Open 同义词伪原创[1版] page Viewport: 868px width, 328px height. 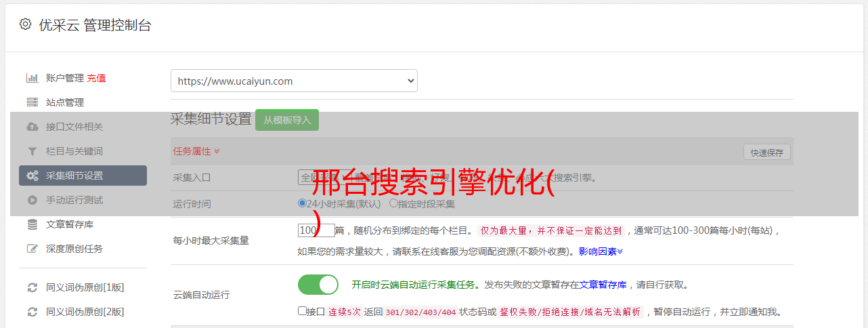point(85,287)
